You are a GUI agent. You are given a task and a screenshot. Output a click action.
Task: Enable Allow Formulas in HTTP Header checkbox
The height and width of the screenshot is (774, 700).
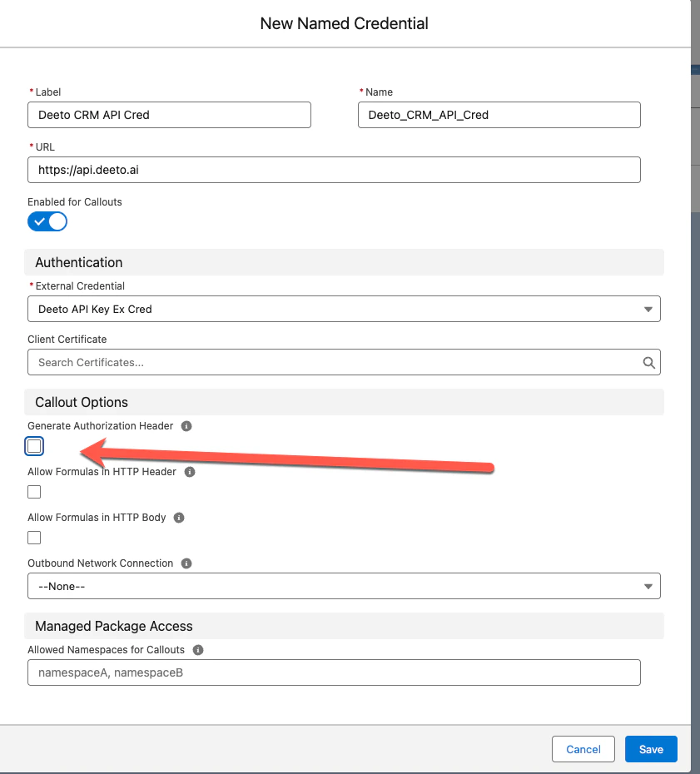click(34, 492)
